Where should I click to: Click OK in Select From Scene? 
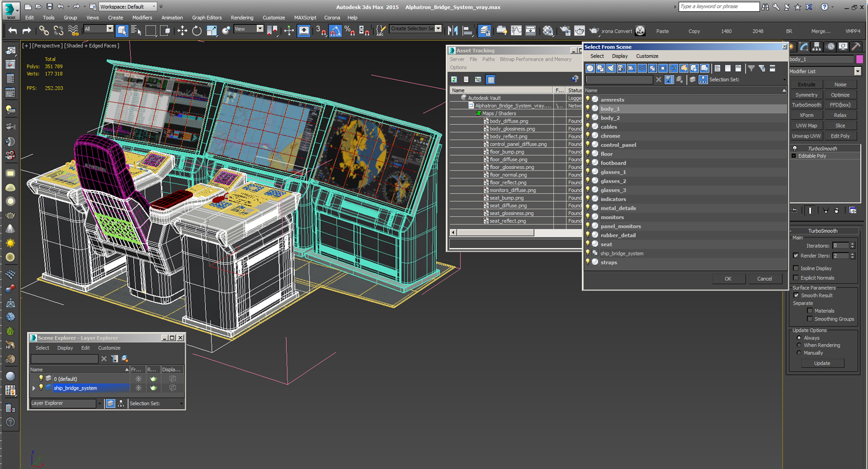pyautogui.click(x=728, y=278)
